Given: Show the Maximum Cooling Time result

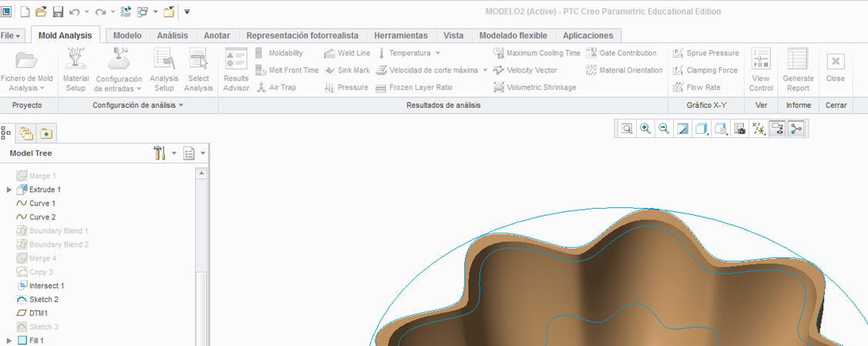Looking at the screenshot, I should pyautogui.click(x=537, y=53).
